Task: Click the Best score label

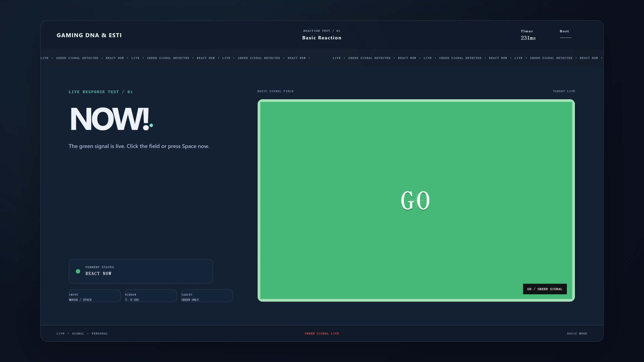Action: (x=564, y=31)
